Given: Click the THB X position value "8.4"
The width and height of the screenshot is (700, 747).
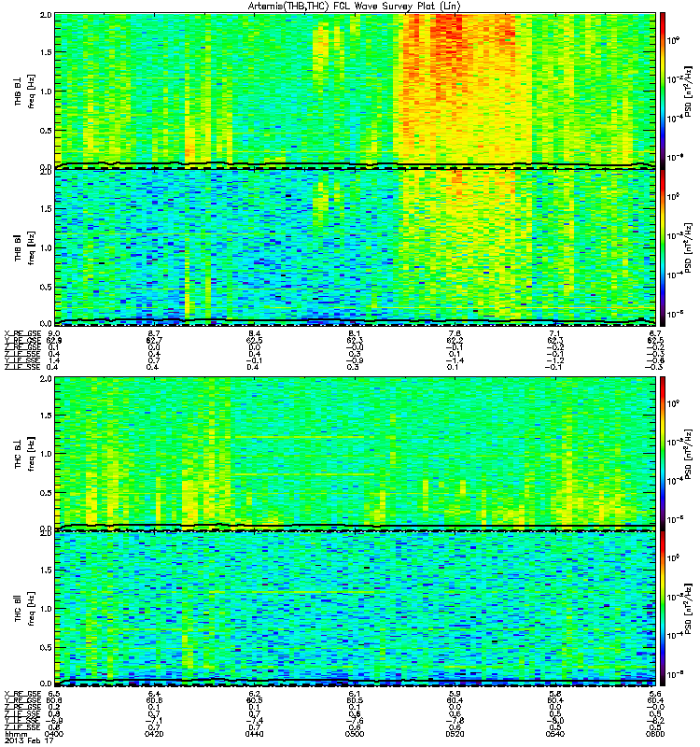Looking at the screenshot, I should coord(255,333).
